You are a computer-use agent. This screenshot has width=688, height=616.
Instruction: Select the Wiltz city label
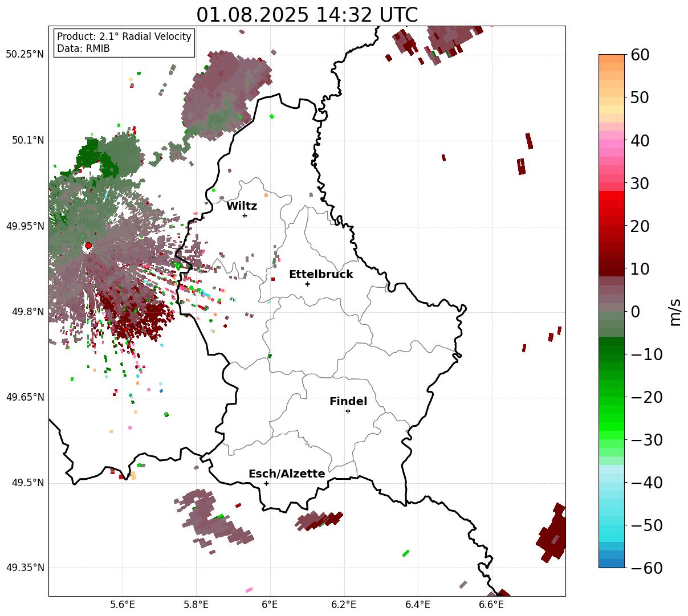click(242, 206)
